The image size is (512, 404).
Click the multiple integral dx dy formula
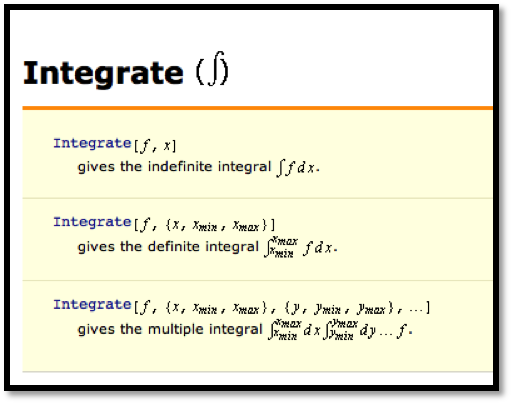[x=340, y=330]
